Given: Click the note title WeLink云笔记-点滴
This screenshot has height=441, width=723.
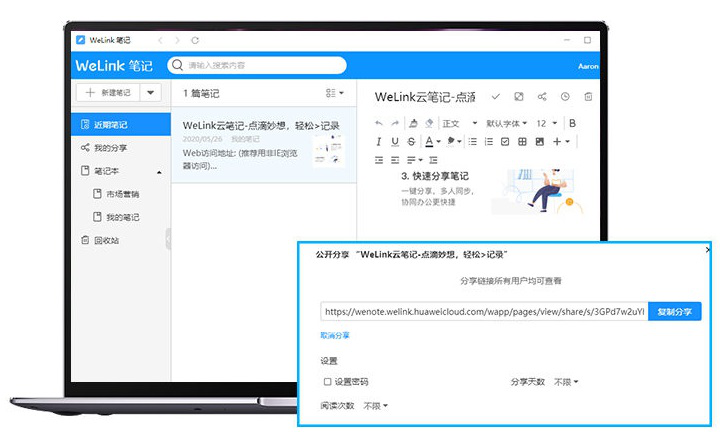Looking at the screenshot, I should (x=425, y=97).
